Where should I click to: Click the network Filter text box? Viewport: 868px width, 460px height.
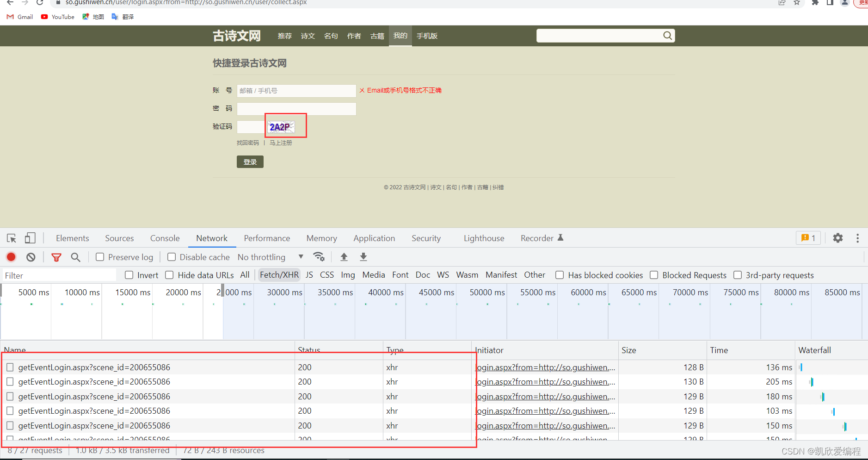[59, 275]
